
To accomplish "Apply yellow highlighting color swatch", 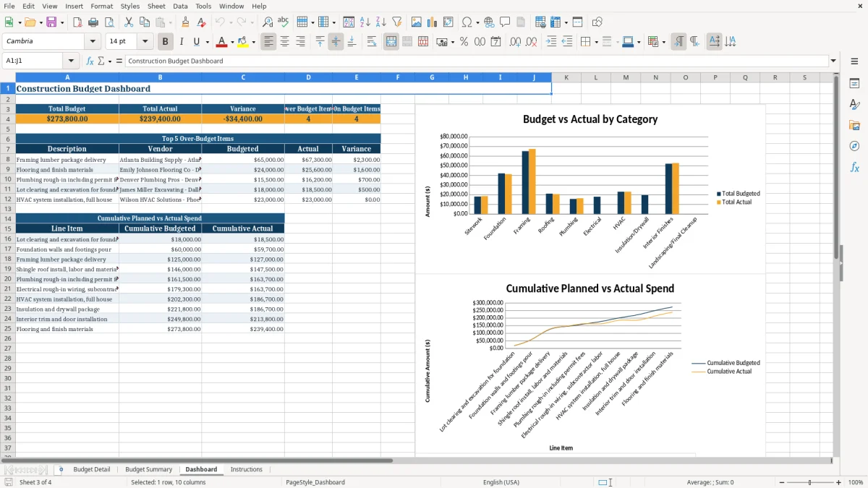I will (243, 42).
